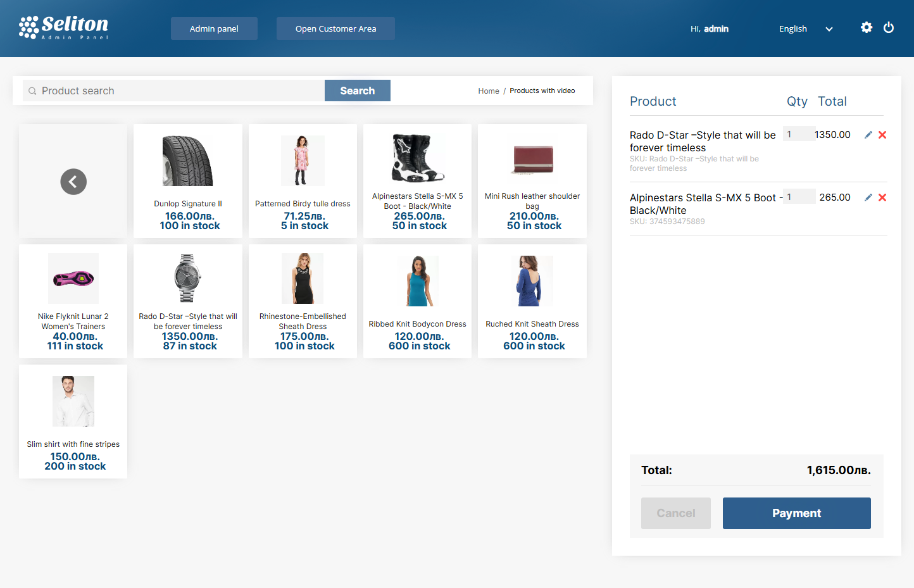This screenshot has width=914, height=588.
Task: Cancel the current order
Action: [x=675, y=513]
